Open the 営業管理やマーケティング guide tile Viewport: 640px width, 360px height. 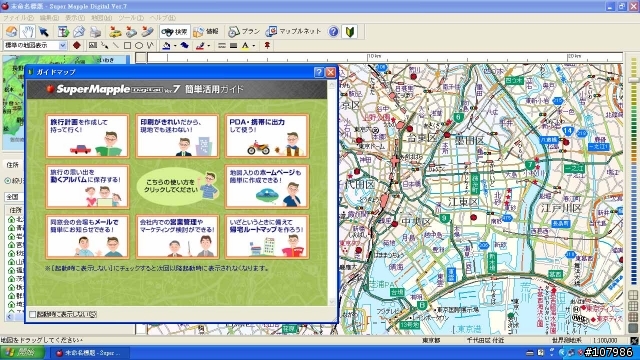click(177, 237)
